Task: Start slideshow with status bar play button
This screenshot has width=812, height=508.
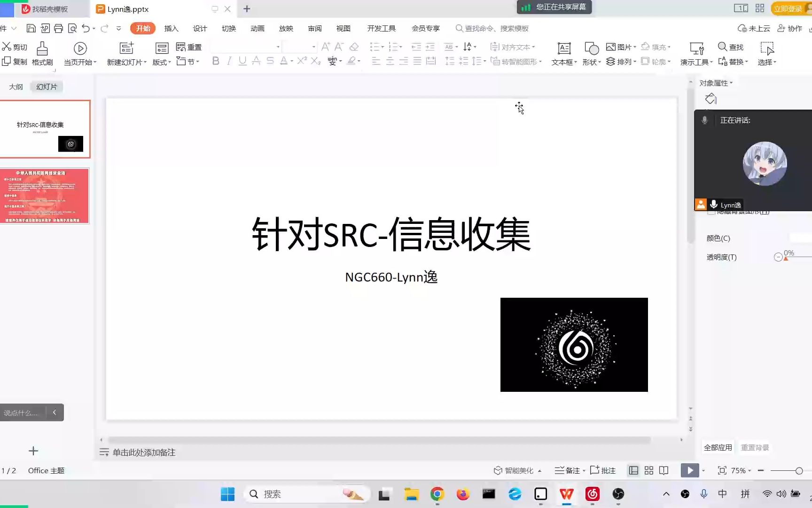Action: 690,470
